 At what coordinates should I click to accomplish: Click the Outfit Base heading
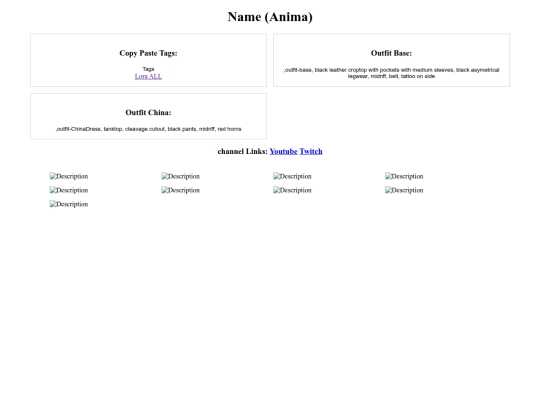pos(391,53)
